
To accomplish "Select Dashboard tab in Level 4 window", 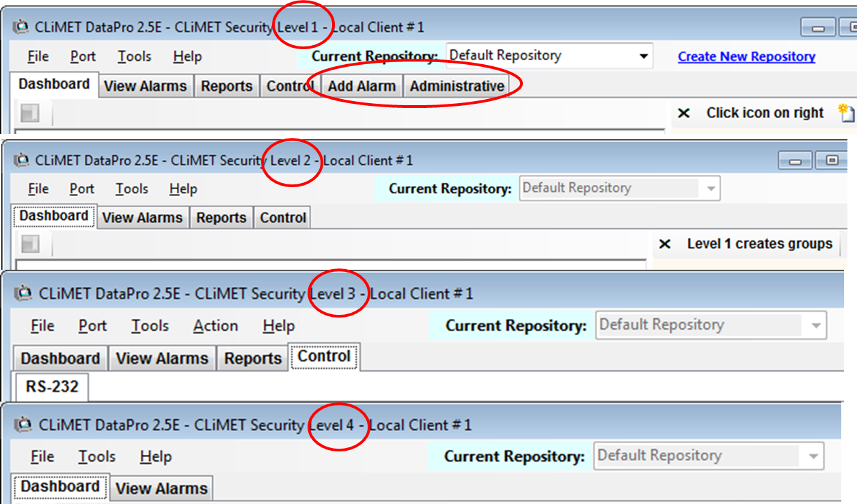I will (60, 486).
